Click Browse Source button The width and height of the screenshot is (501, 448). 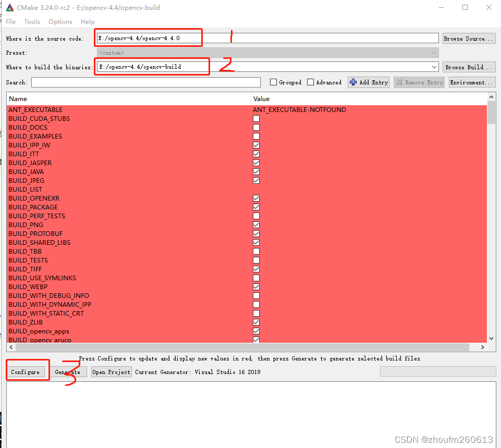[x=469, y=39]
